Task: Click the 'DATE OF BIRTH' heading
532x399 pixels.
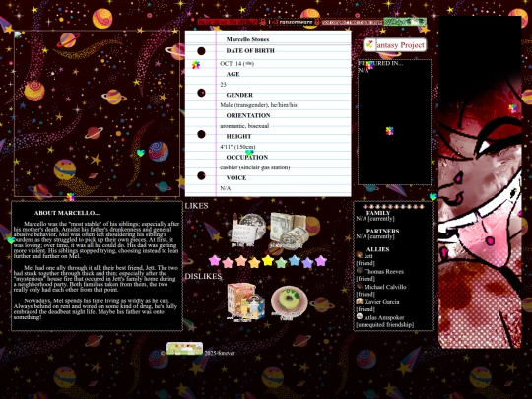Action: [250, 51]
